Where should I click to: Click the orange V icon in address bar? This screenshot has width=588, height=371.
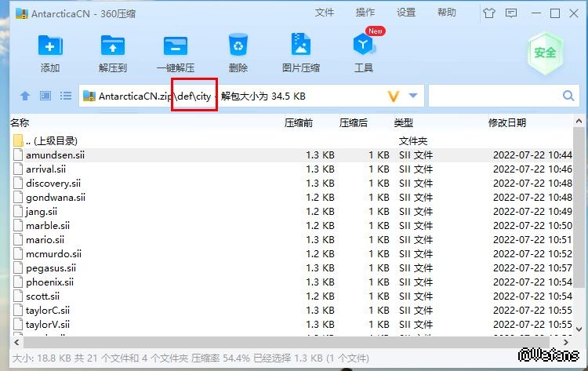[x=393, y=96]
